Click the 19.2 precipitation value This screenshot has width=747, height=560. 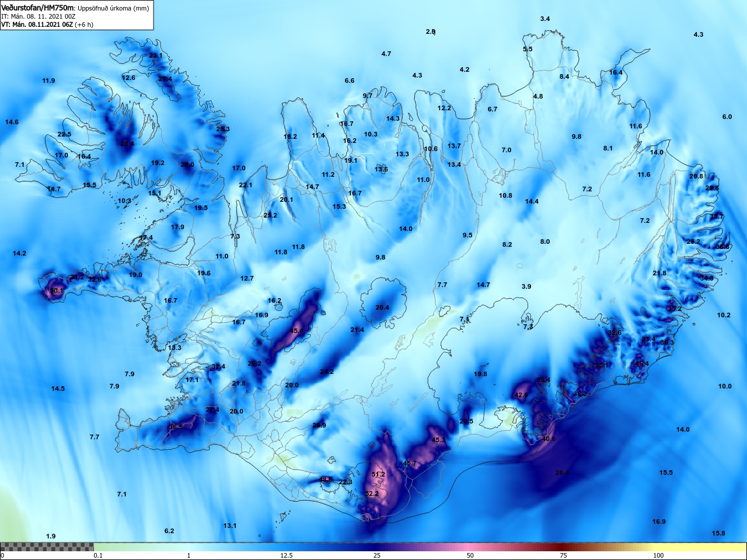click(158, 163)
